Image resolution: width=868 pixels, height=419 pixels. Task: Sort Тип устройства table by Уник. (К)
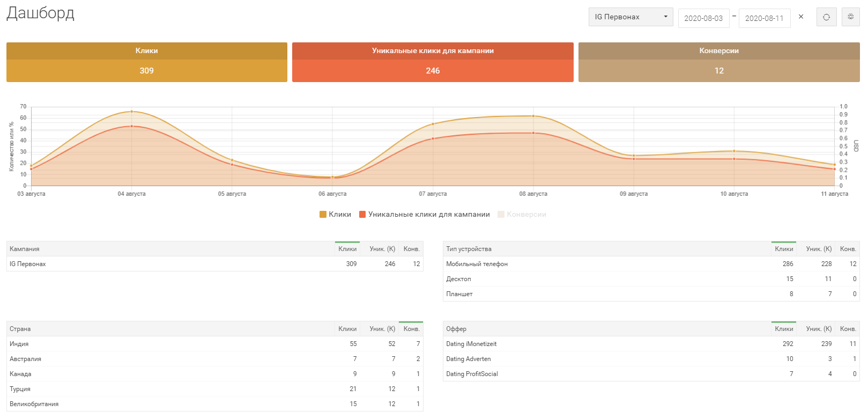[818, 249]
